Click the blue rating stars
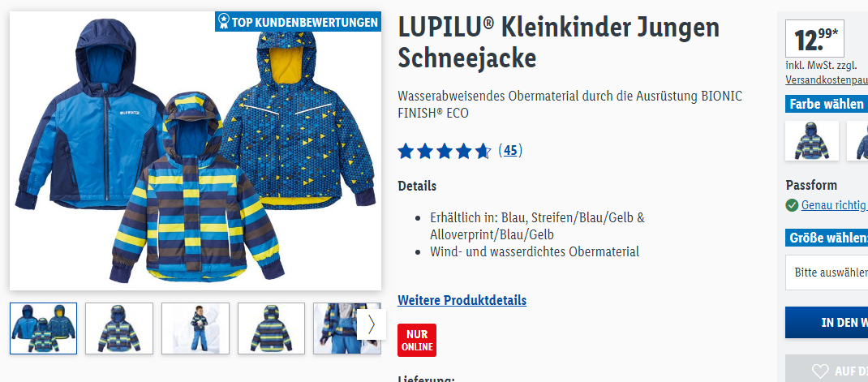The width and height of the screenshot is (868, 382). coord(445,151)
